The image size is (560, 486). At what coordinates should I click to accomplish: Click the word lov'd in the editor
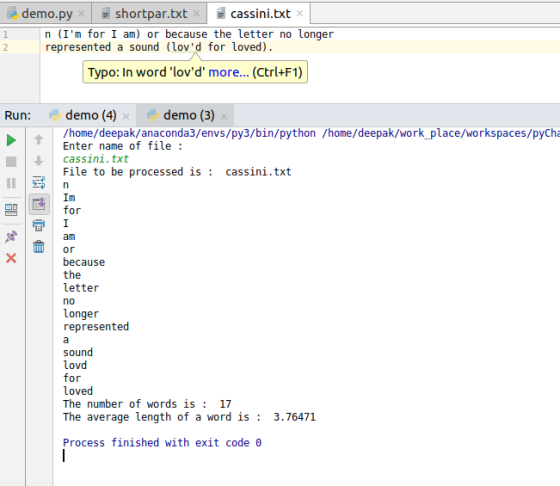(186, 47)
